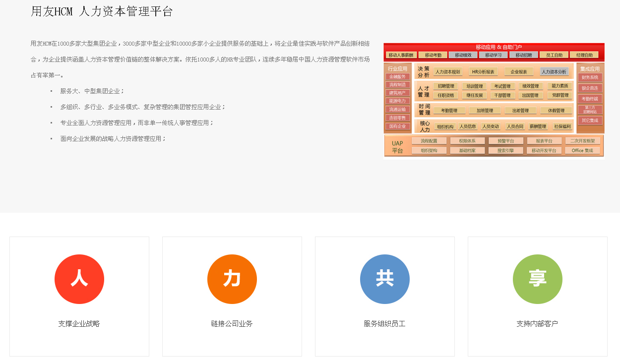Image resolution: width=620 pixels, height=364 pixels.
Task: Click the 绩效管理 box
Action: (x=531, y=86)
